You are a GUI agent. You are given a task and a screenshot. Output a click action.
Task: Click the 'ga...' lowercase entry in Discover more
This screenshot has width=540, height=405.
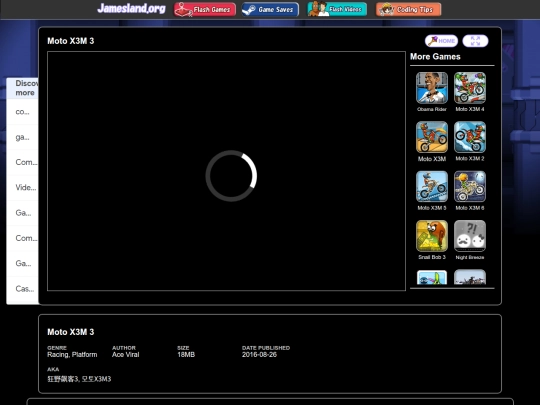click(22, 137)
